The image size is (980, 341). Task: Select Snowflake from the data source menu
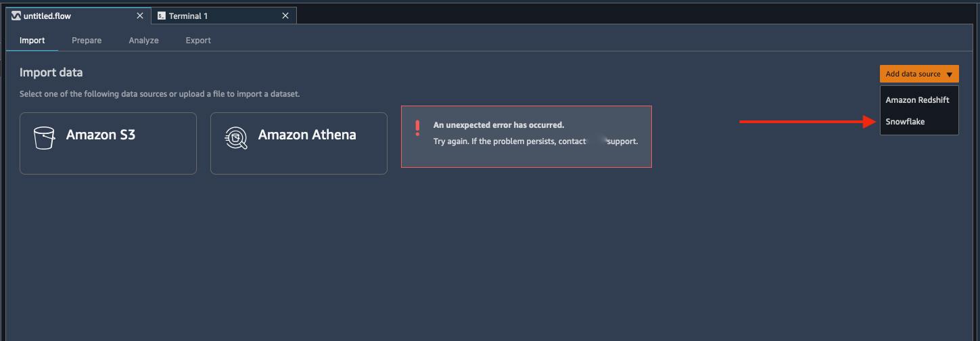[x=905, y=122]
